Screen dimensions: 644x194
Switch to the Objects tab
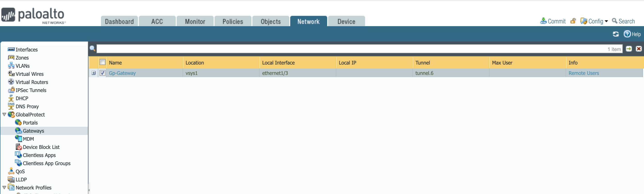pyautogui.click(x=271, y=21)
